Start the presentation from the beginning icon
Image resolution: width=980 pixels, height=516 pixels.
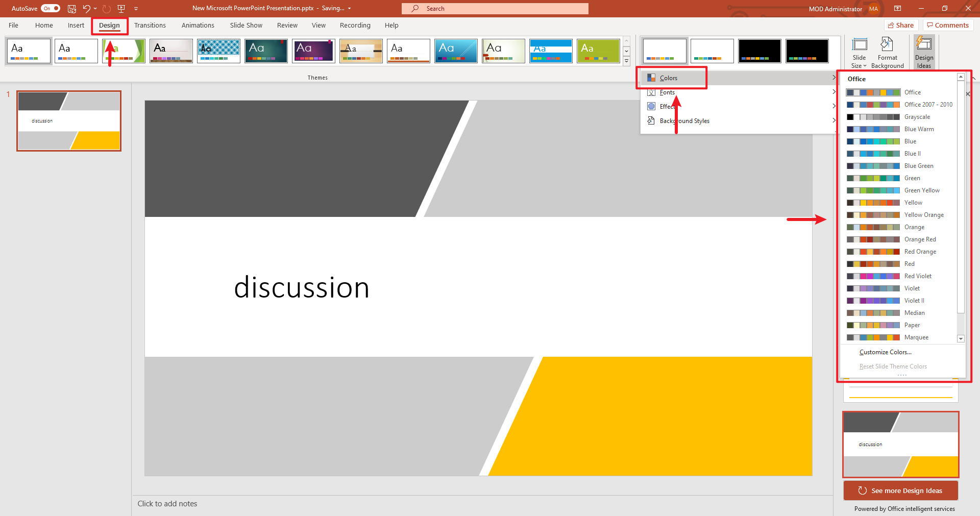click(121, 9)
